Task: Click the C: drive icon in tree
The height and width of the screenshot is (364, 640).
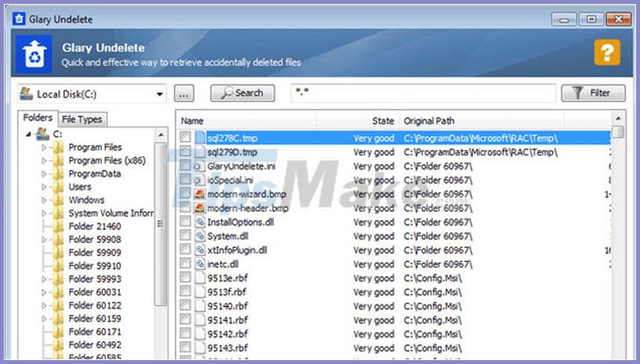Action: coord(43,133)
